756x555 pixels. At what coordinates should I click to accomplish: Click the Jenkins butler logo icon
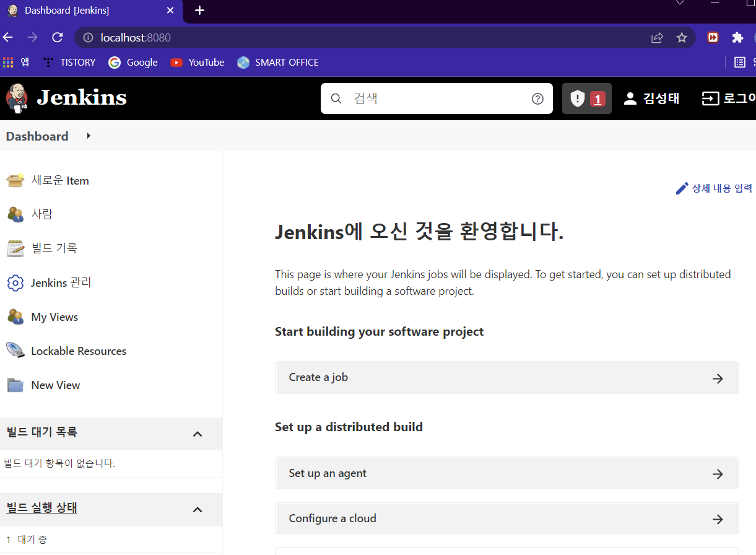tap(17, 98)
